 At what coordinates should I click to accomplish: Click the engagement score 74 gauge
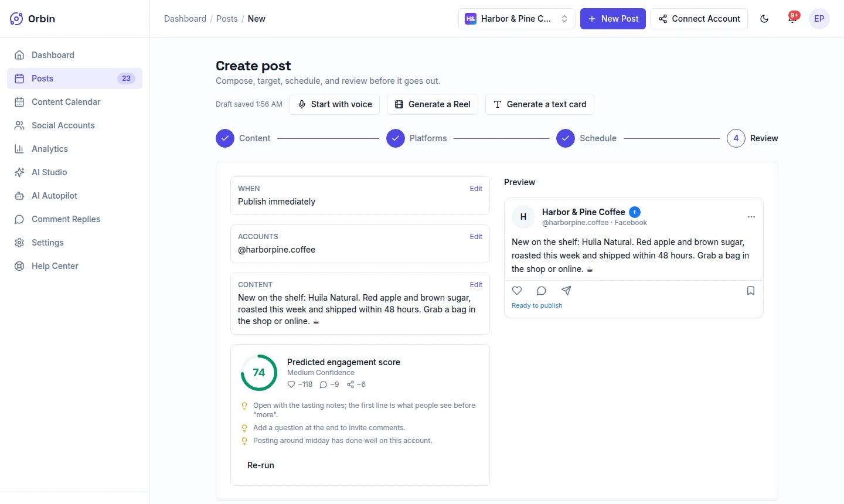pos(259,373)
